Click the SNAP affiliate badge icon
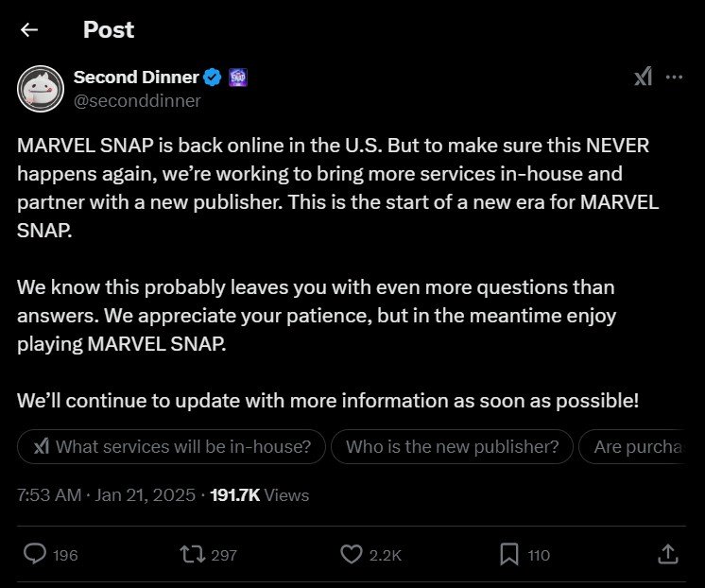 [238, 78]
